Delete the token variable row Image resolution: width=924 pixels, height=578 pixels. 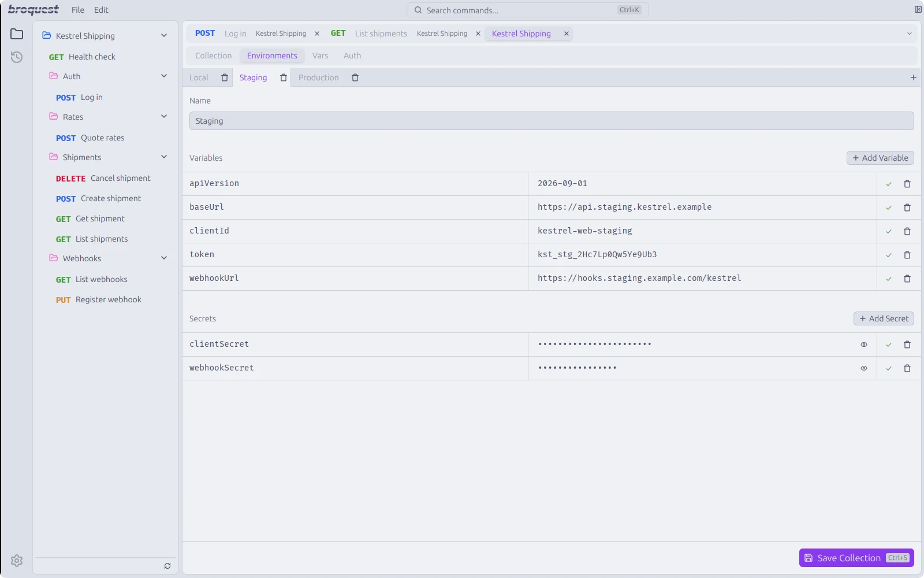[x=907, y=255]
